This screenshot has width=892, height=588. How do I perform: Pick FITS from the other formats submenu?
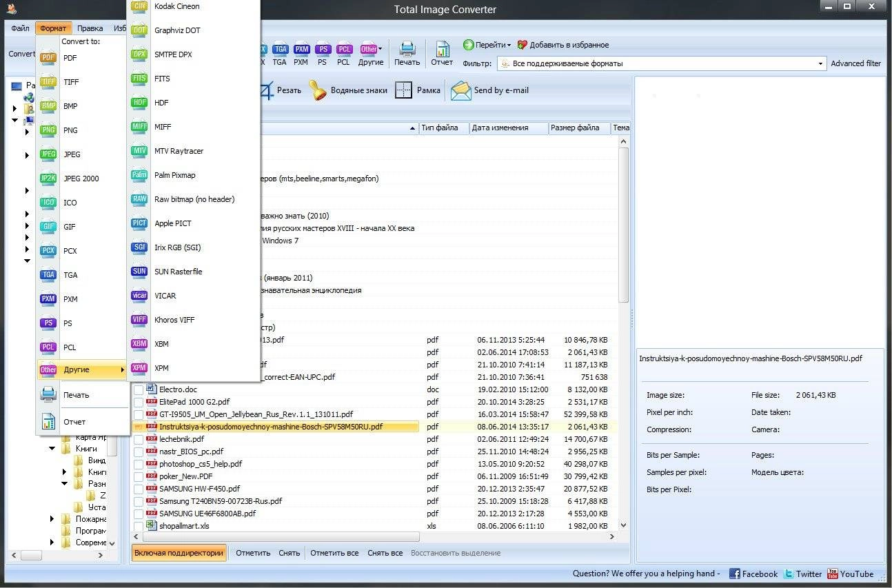point(194,79)
